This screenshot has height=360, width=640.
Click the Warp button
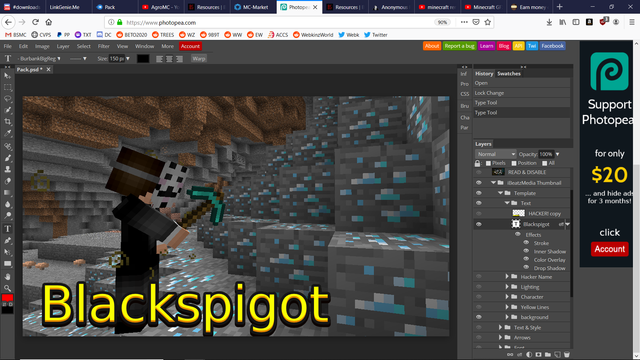[x=199, y=59]
